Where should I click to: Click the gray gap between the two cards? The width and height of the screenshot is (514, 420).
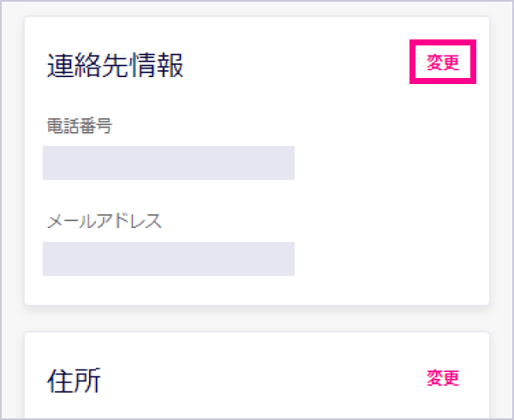point(257,319)
